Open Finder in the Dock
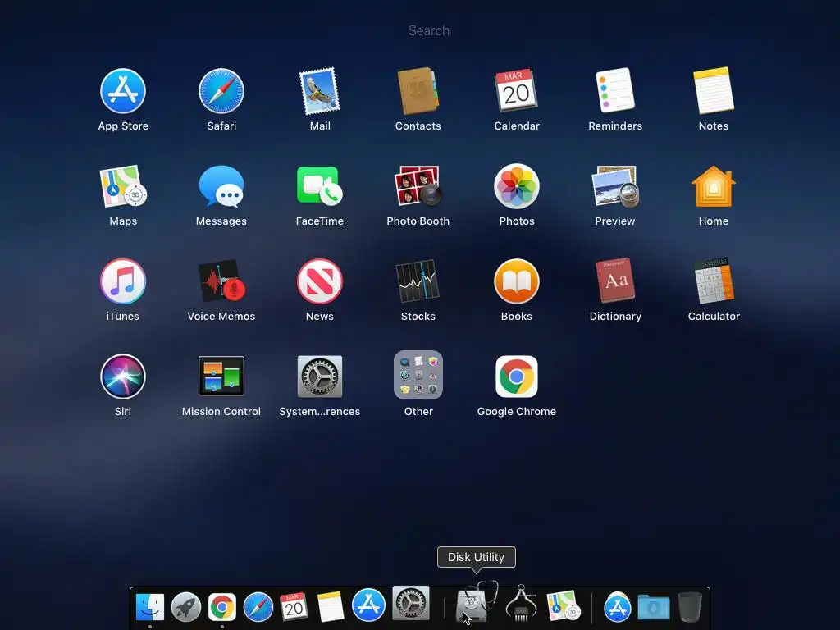The width and height of the screenshot is (840, 630). coord(150,607)
